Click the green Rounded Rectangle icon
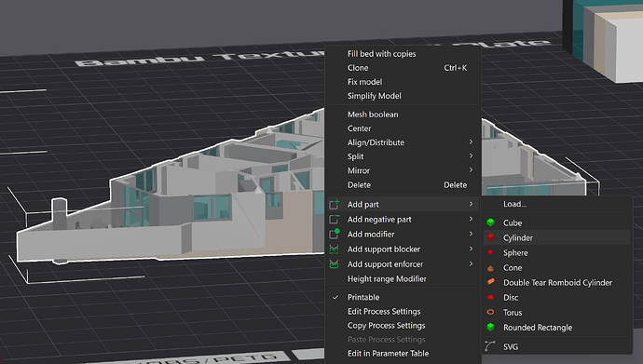The width and height of the screenshot is (643, 364). click(490, 327)
